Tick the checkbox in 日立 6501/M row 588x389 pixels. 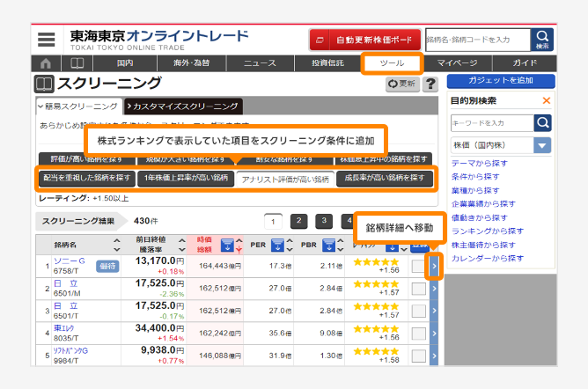pos(418,289)
